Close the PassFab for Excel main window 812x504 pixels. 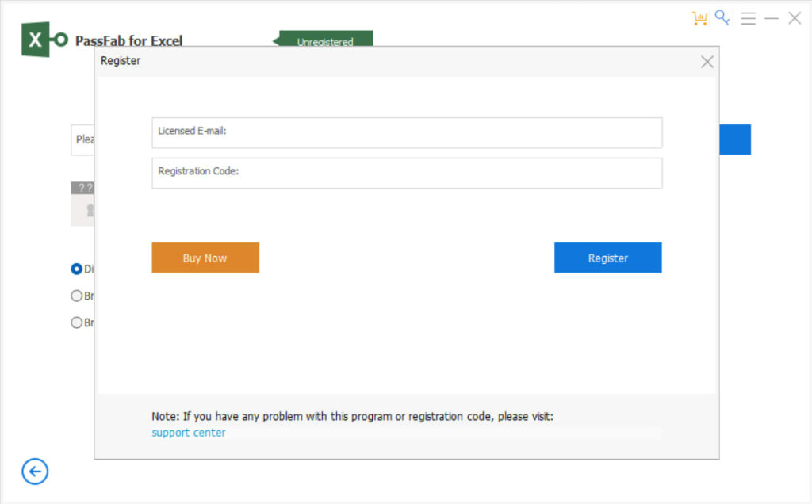tap(795, 18)
